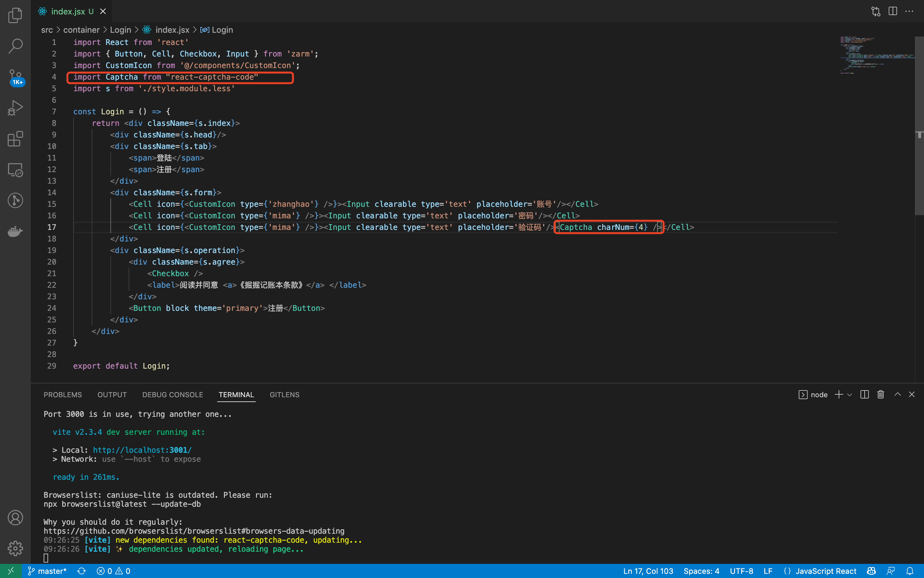
Task: Click the src breadcrumb
Action: tap(47, 30)
